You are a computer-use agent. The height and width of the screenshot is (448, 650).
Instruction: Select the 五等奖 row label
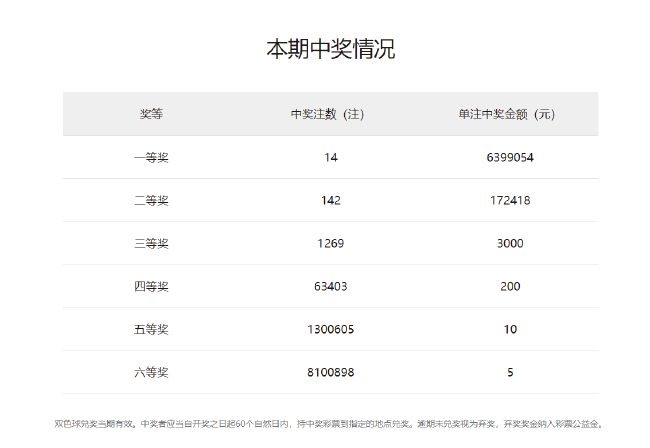151,330
